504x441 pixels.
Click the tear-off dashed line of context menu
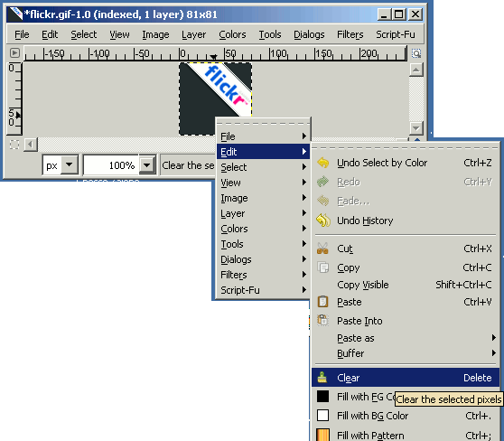[x=263, y=123]
